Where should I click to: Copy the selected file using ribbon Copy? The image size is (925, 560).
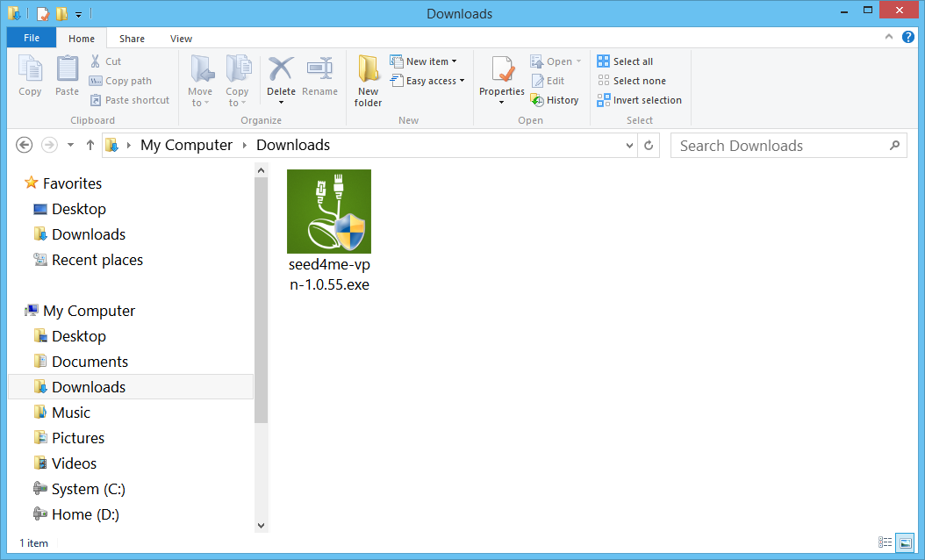pos(30,77)
